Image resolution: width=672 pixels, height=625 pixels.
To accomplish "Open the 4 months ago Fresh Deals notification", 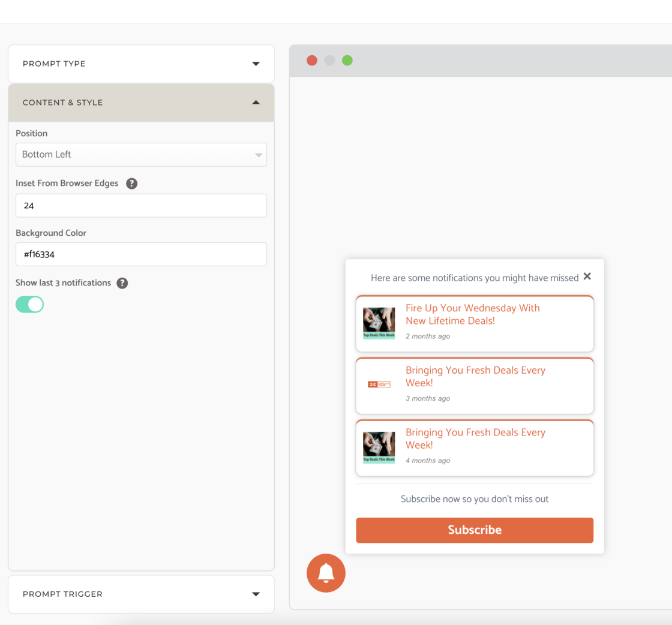I will [475, 447].
